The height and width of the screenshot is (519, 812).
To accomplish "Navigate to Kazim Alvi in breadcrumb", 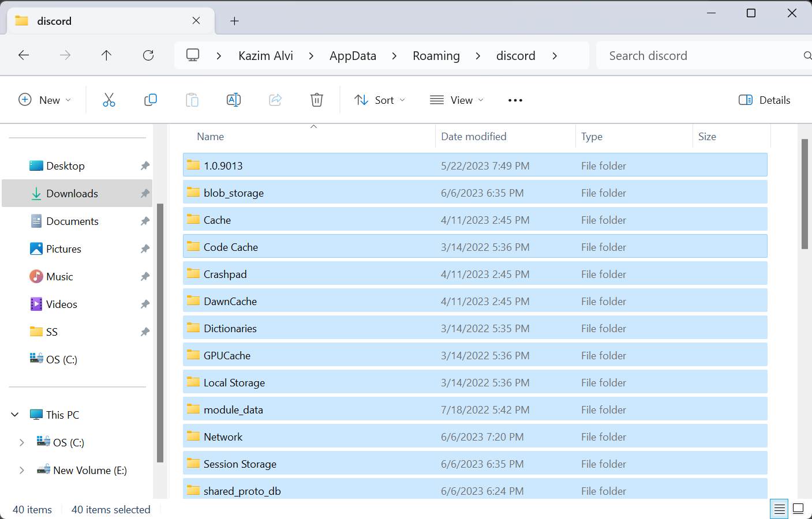I will tap(265, 56).
